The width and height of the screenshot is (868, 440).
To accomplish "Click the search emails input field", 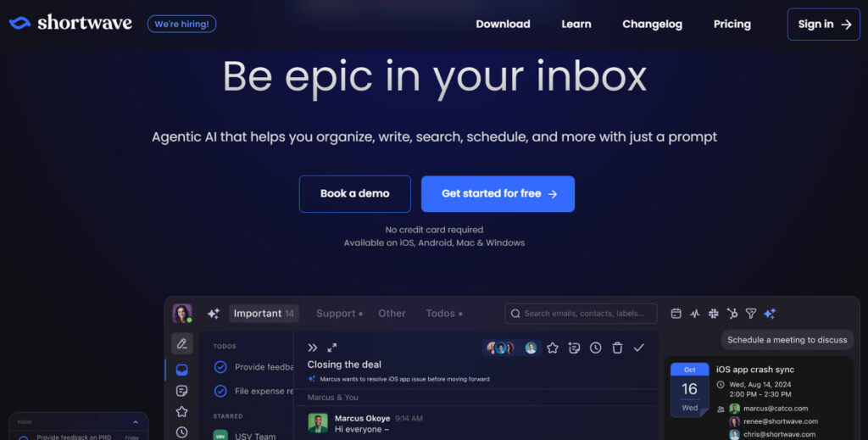I will point(581,314).
